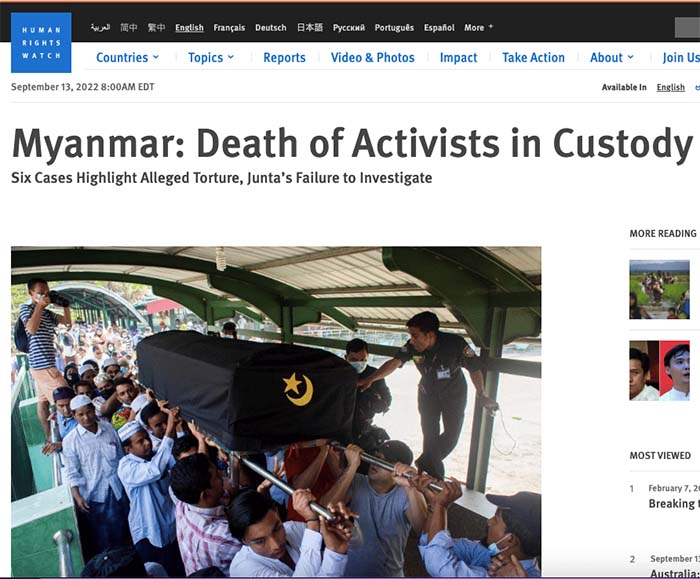Viewport: 700px width, 579px height.
Task: Select Español in the language bar
Action: [x=439, y=28]
